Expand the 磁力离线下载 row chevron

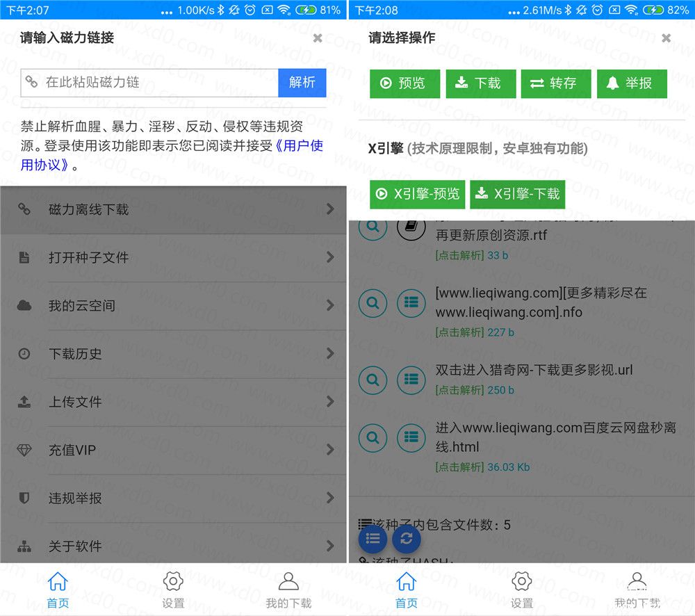click(x=330, y=209)
